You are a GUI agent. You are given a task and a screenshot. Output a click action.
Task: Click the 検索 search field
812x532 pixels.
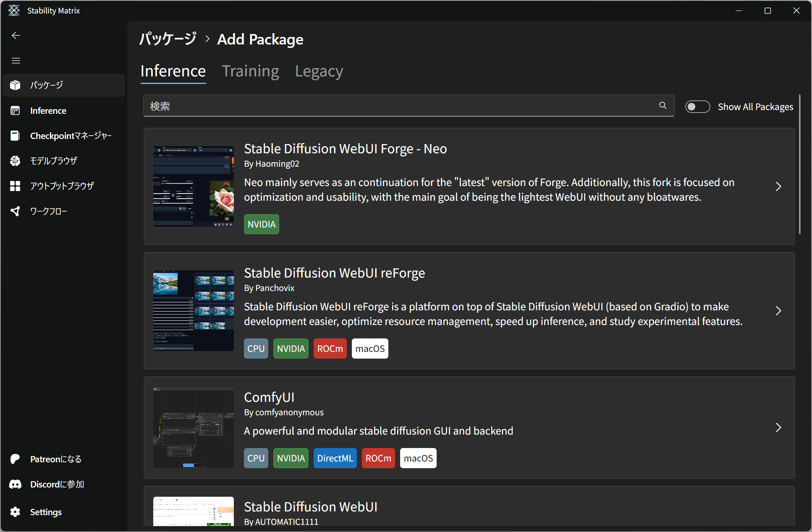[x=399, y=106]
